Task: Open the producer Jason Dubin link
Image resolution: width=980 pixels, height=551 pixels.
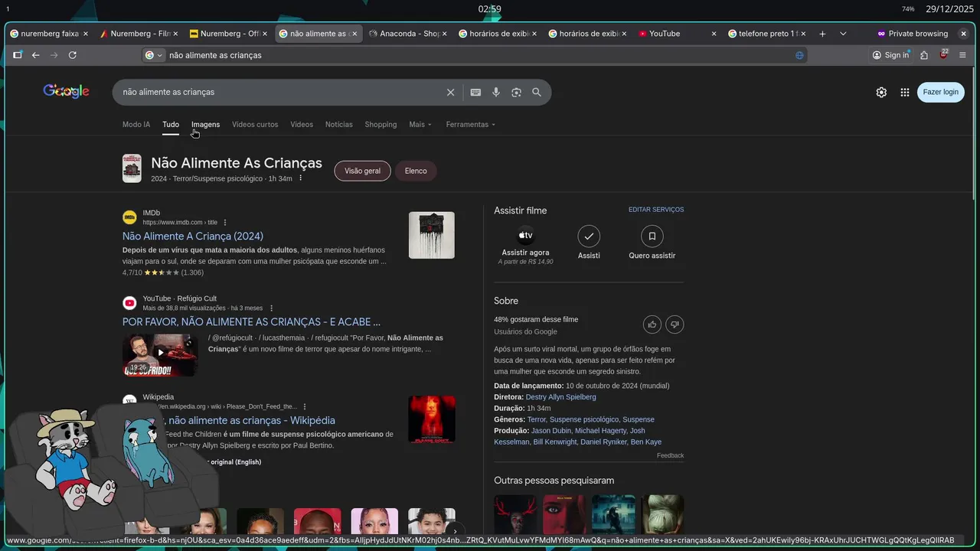Action: (x=551, y=431)
